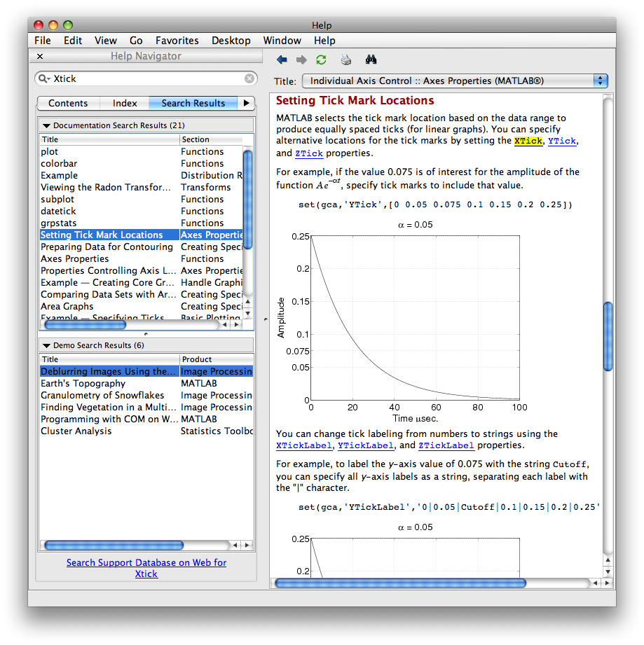Viewport: 644px width, 645px height.
Task: Select the subplot search result
Action: (x=141, y=200)
